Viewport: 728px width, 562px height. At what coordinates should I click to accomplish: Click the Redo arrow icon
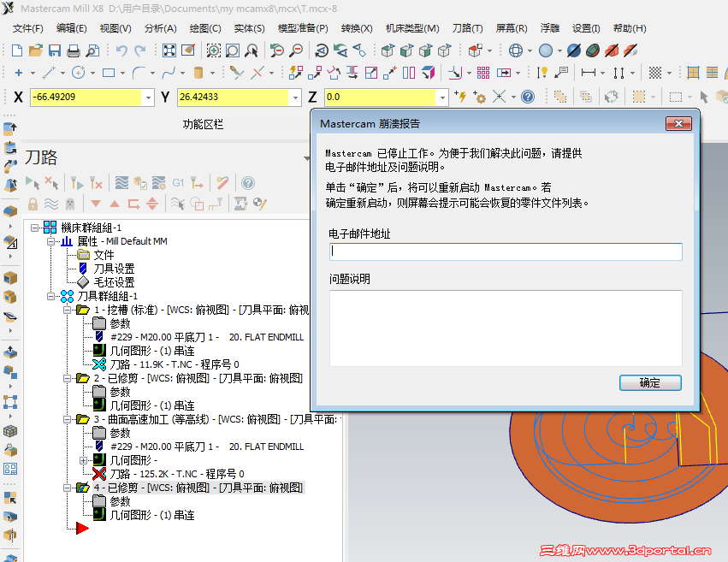coord(140,50)
